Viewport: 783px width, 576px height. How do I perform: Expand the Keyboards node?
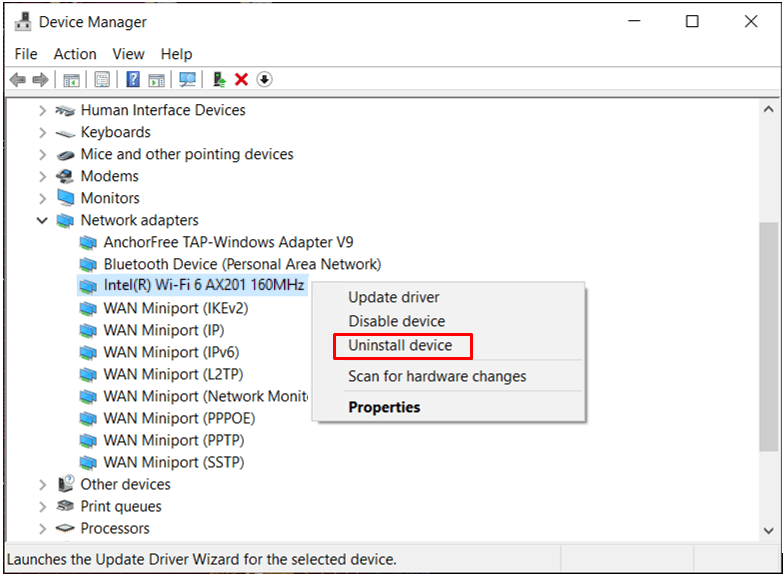click(x=42, y=132)
